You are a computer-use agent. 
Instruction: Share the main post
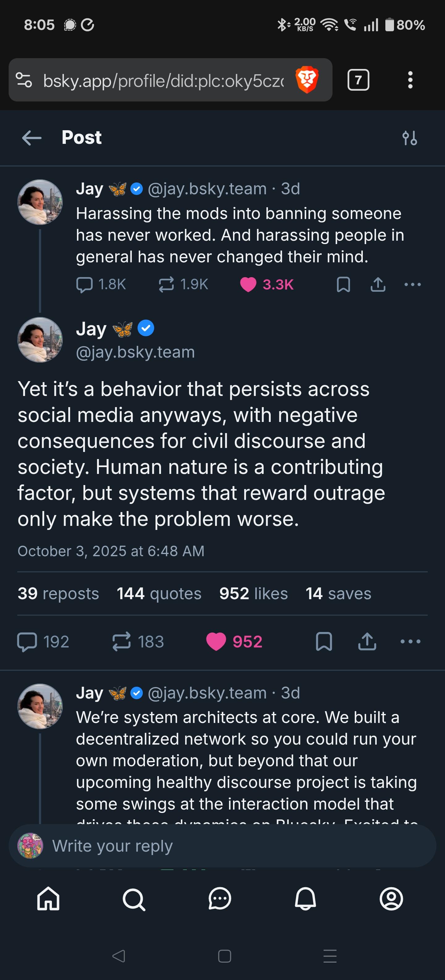click(367, 641)
